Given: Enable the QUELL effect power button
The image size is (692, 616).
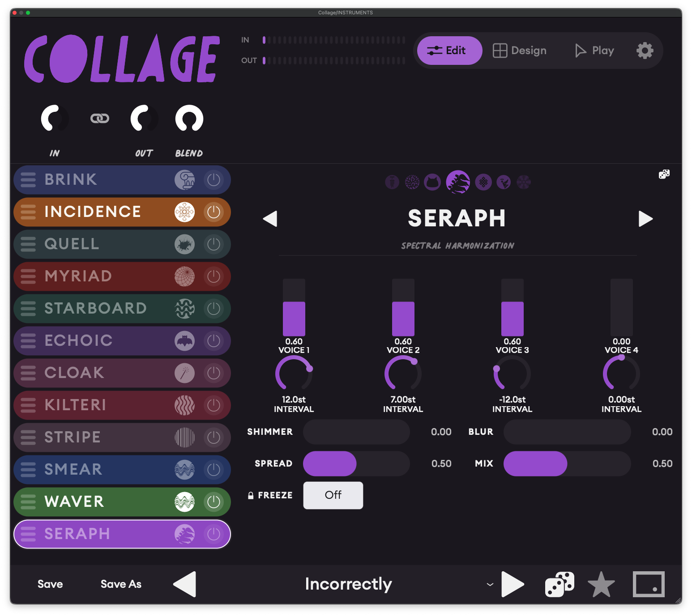Looking at the screenshot, I should (x=214, y=244).
